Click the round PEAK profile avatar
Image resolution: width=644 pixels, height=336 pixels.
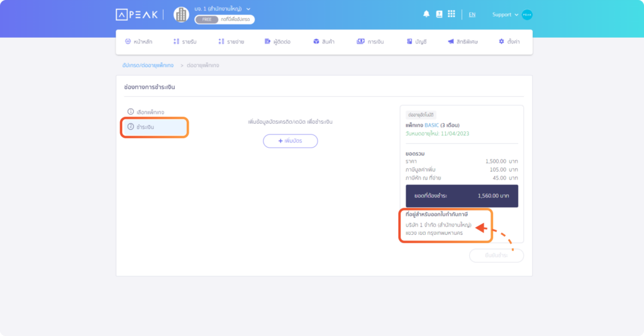click(527, 14)
